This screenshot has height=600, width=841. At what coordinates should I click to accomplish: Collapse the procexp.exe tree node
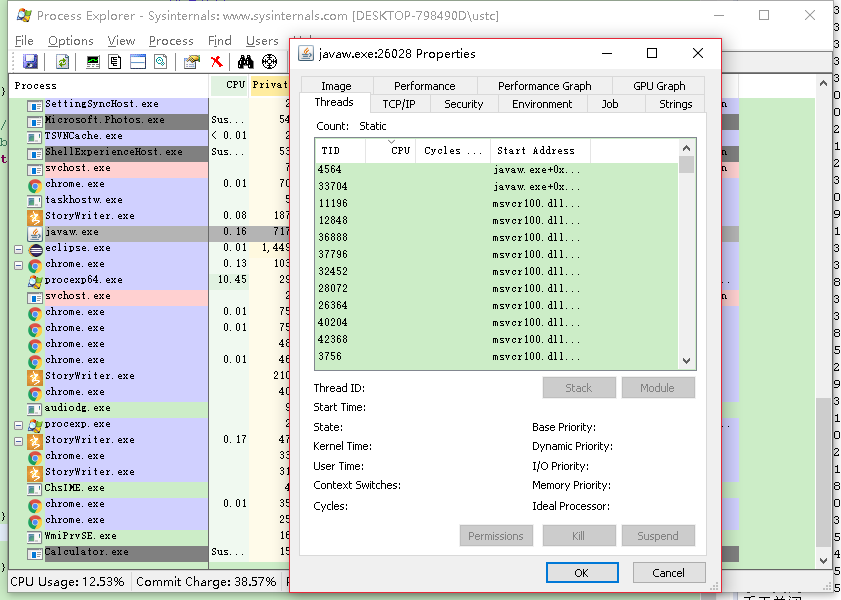[x=18, y=425]
